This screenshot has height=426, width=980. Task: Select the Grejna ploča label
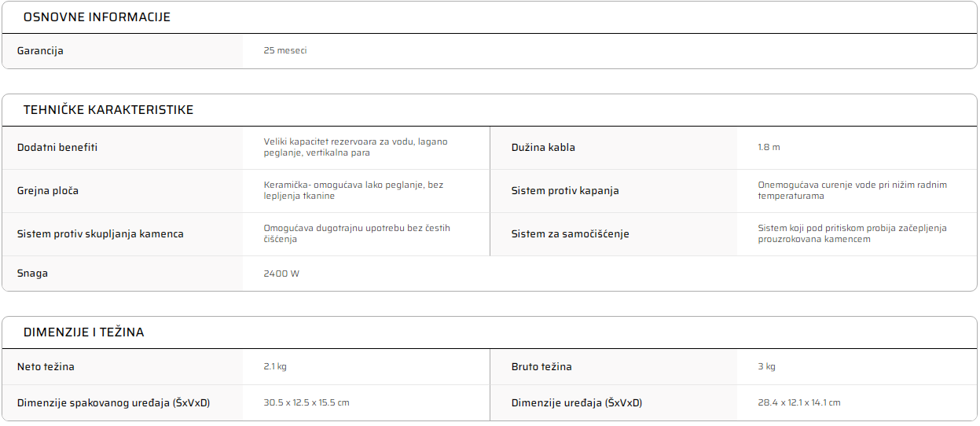pyautogui.click(x=48, y=191)
